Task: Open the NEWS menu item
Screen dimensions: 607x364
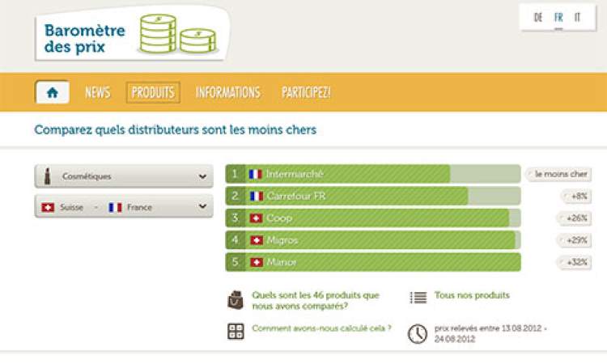Action: coord(98,92)
